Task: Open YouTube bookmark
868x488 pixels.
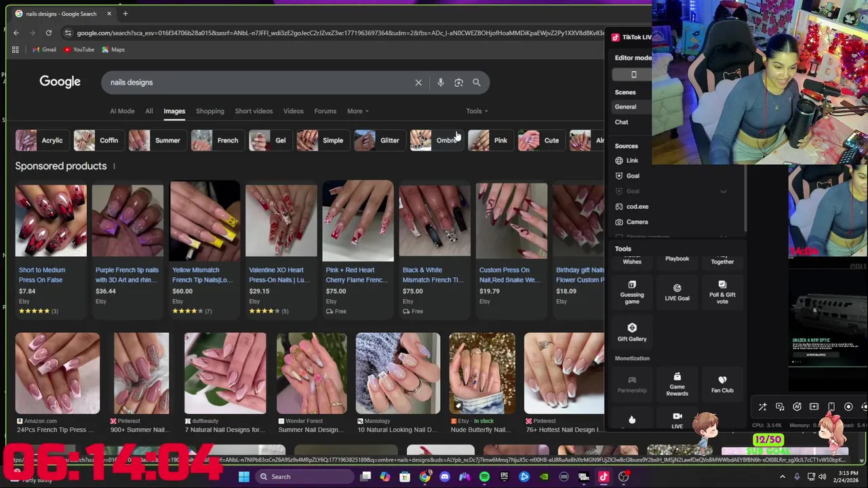Action: pyautogui.click(x=79, y=49)
